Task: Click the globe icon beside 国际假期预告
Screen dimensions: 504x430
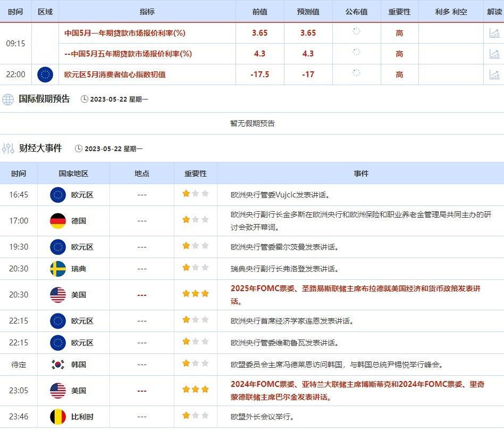Action: click(x=8, y=99)
